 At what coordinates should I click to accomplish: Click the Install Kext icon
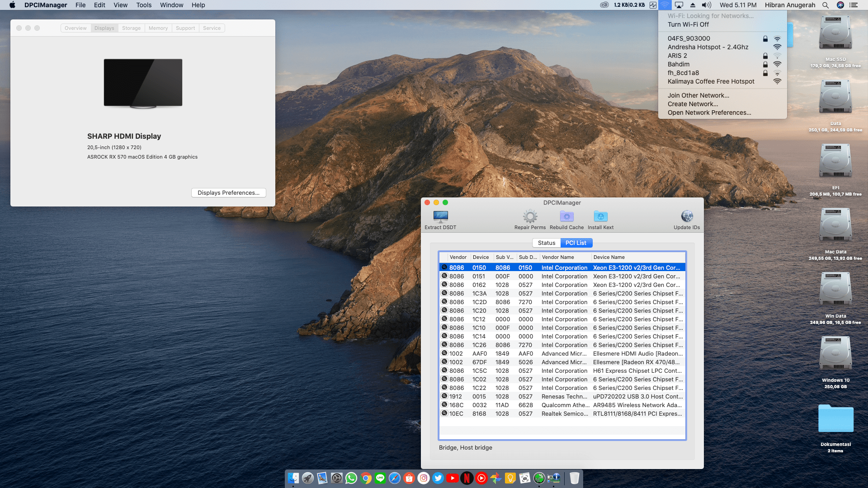click(x=600, y=216)
